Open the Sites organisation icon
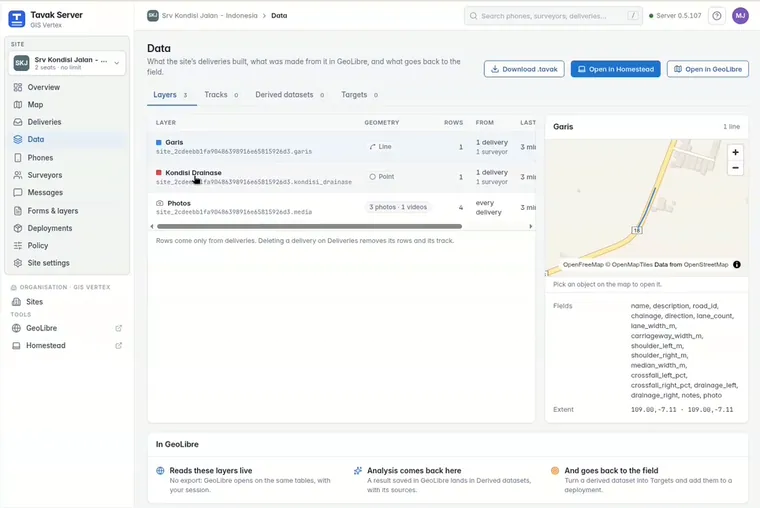 (x=16, y=302)
